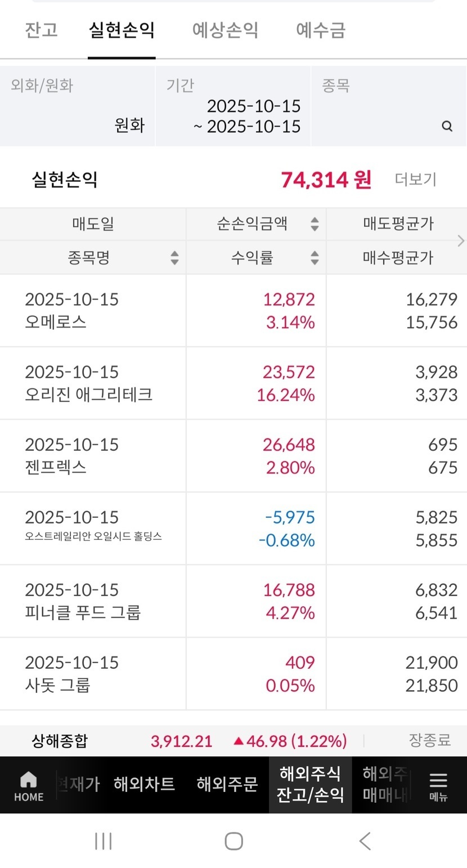Image resolution: width=467 pixels, height=868 pixels.
Task: Switch to the 잔고 tab
Action: 41,30
